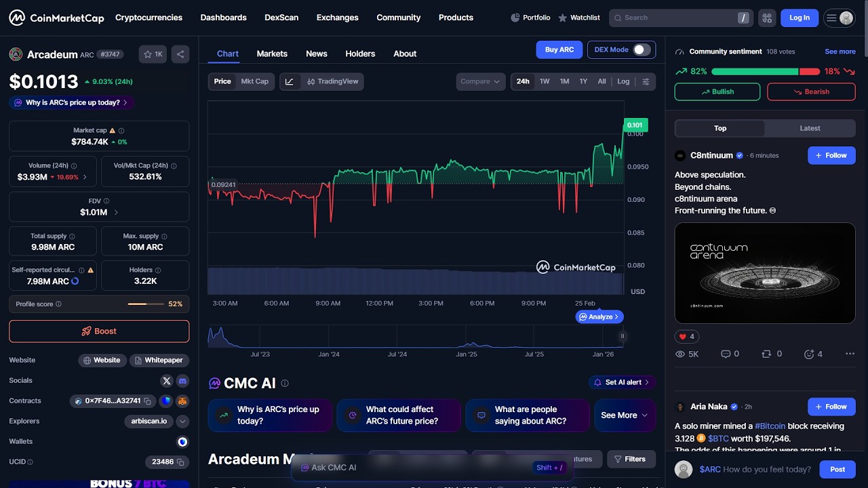Toggle DEX Mode switch
The width and height of the screenshot is (868, 488).
tap(642, 49)
